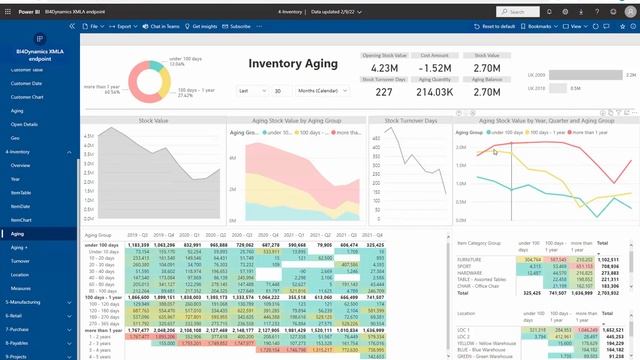Open more options ellipsis in toolbar
This screenshot has height=360, width=640.
tap(259, 26)
